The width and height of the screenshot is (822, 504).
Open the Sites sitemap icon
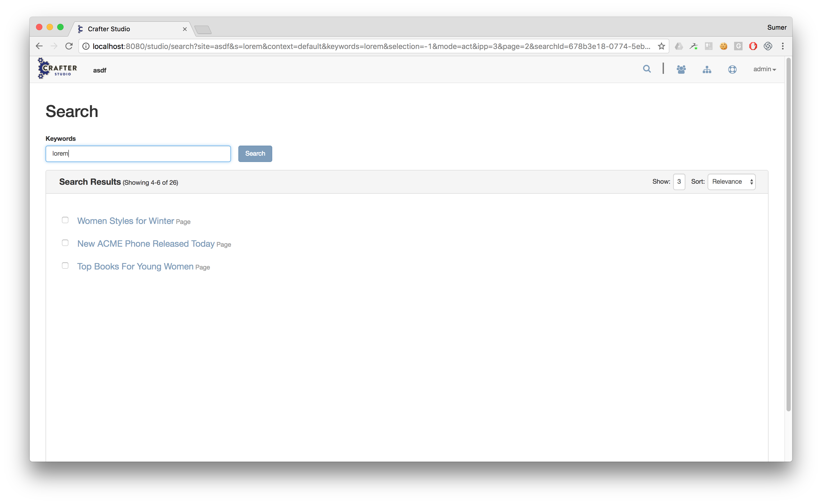pos(707,69)
